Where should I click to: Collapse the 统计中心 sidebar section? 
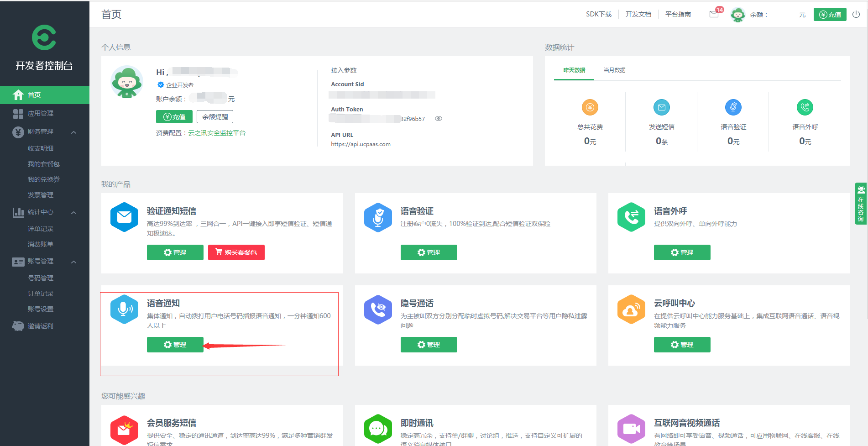pos(73,212)
